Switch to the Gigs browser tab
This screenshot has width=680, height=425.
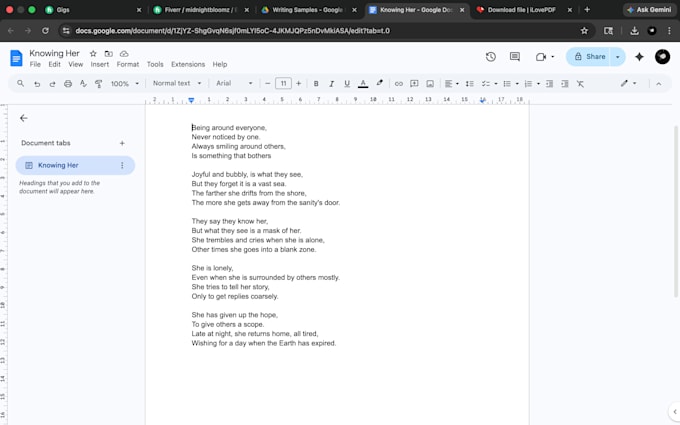[92, 10]
